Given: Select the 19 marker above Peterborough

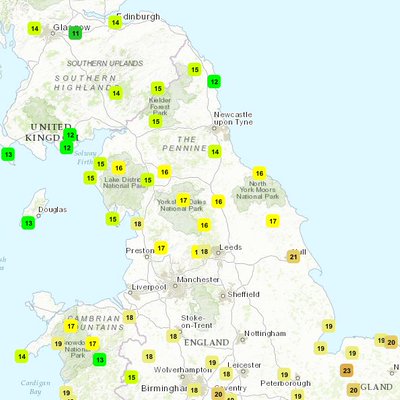Looking at the screenshot, I should click(x=284, y=374).
